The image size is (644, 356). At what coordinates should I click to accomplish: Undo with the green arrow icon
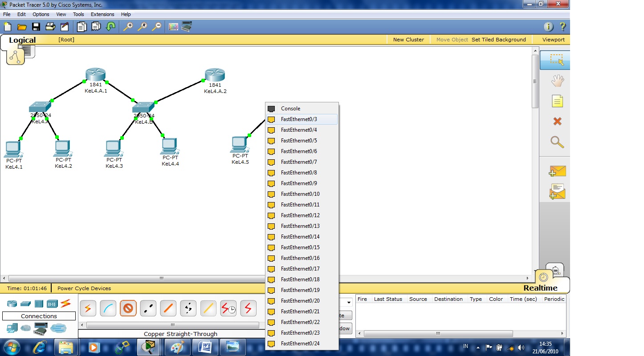point(110,27)
